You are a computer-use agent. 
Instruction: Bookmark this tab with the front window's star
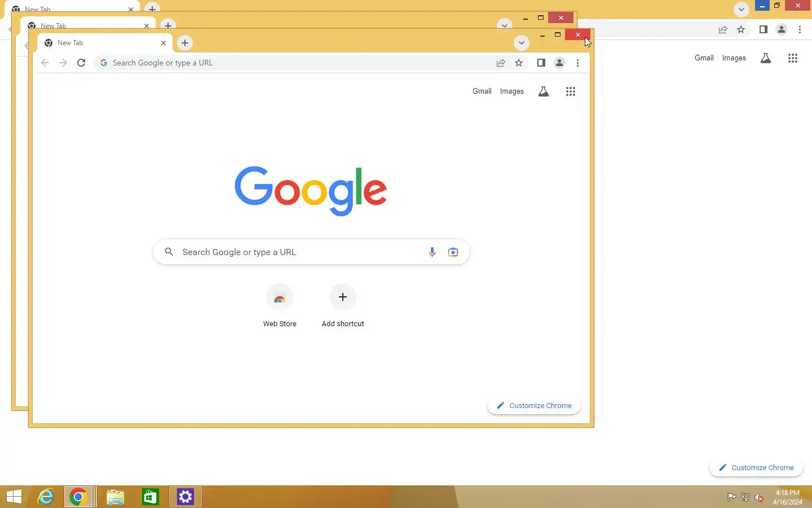[x=519, y=63]
